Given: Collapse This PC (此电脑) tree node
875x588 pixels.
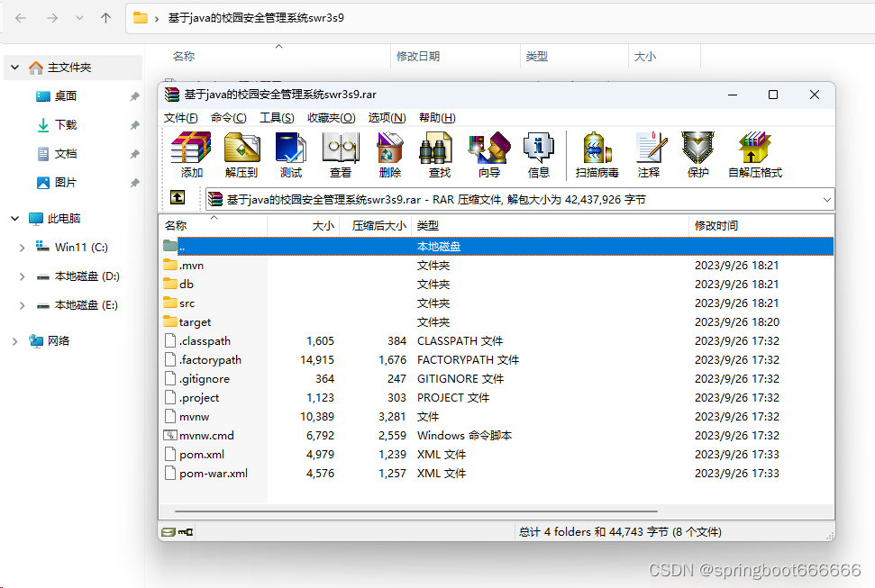Looking at the screenshot, I should 15,218.
